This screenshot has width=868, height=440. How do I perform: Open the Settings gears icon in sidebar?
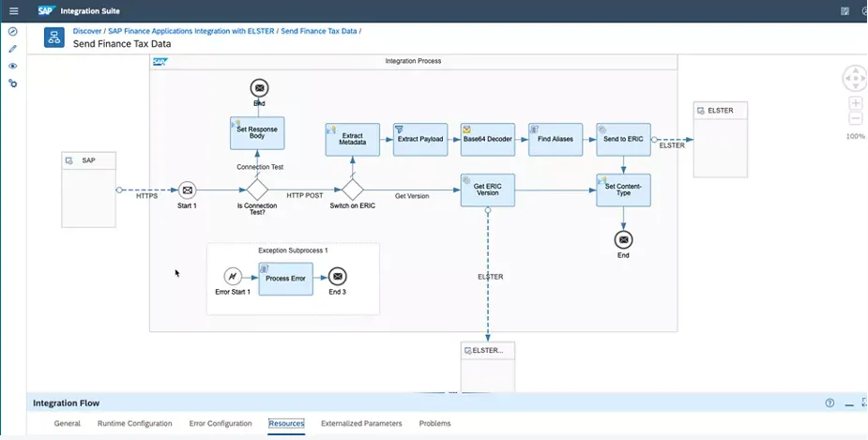(13, 83)
